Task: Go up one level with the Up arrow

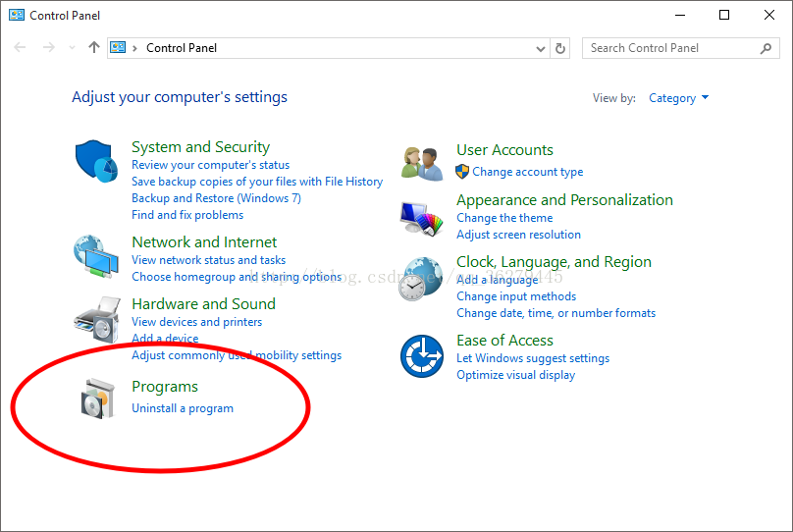Action: pos(94,47)
